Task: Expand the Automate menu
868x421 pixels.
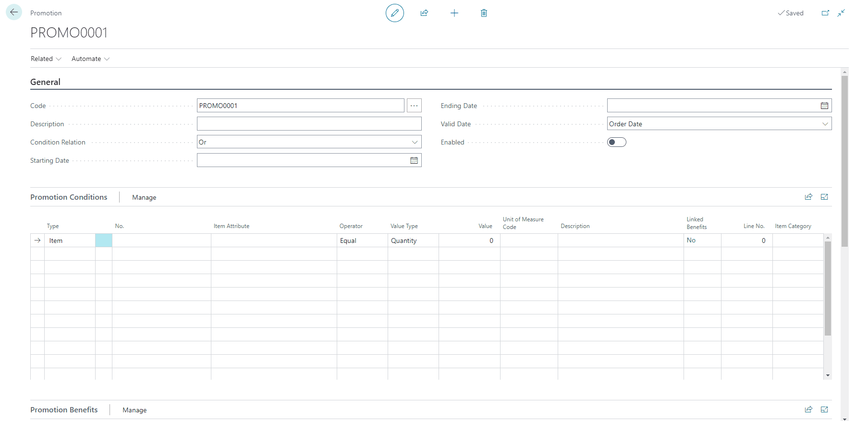Action: 90,59
